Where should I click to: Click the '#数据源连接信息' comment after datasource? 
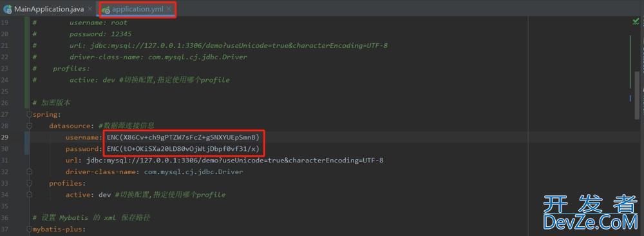pyautogui.click(x=126, y=126)
